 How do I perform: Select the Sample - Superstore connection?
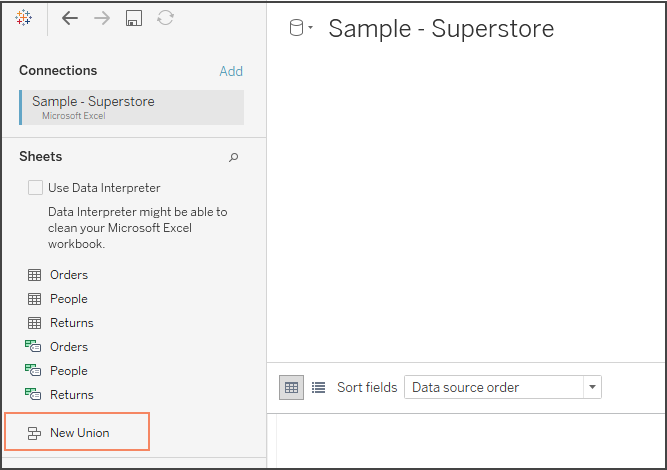click(x=131, y=107)
